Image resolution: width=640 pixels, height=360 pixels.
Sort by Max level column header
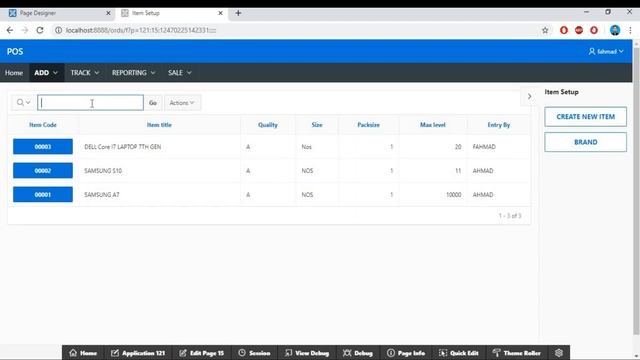pos(433,125)
